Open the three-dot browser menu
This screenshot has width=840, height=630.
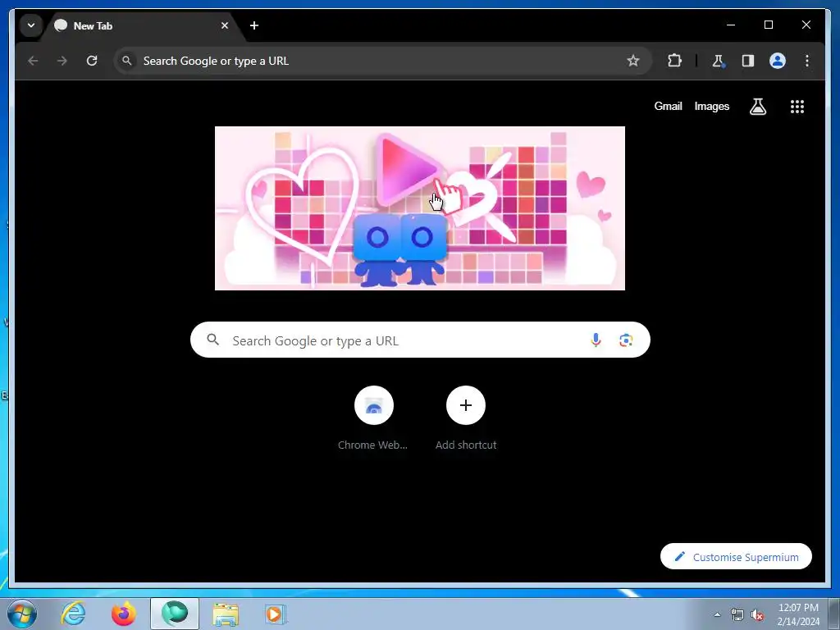807,61
